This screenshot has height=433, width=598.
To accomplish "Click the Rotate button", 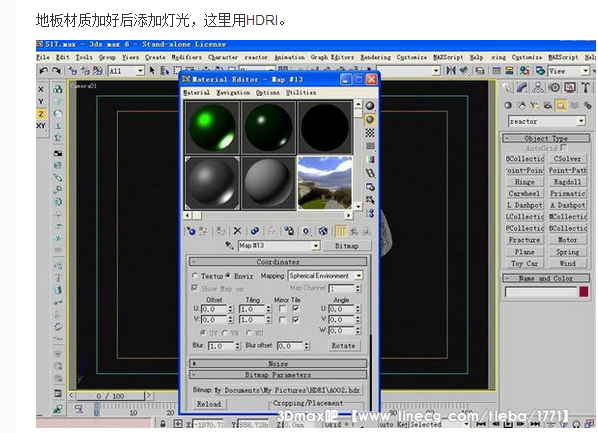I will [343, 346].
